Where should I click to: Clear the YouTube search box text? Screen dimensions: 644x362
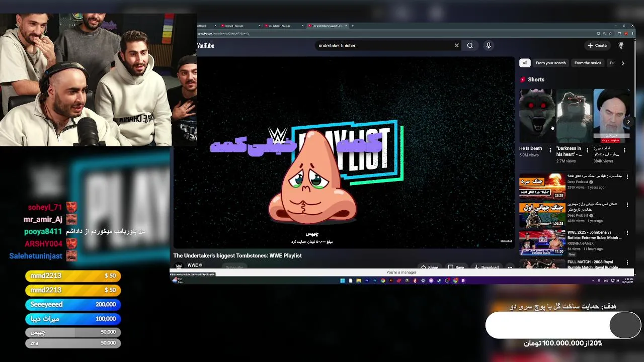coord(457,46)
